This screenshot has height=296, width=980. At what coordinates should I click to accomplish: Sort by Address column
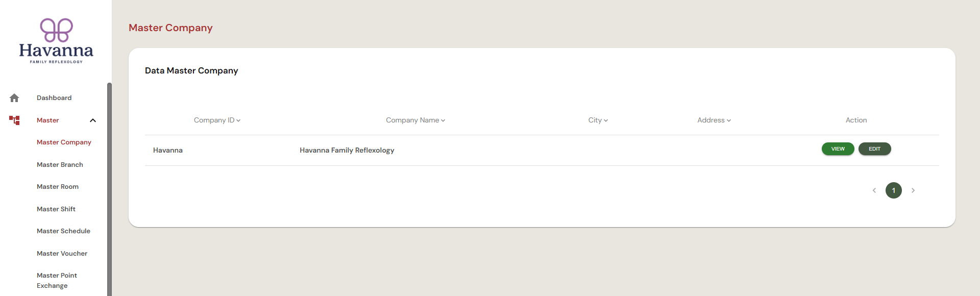(714, 120)
